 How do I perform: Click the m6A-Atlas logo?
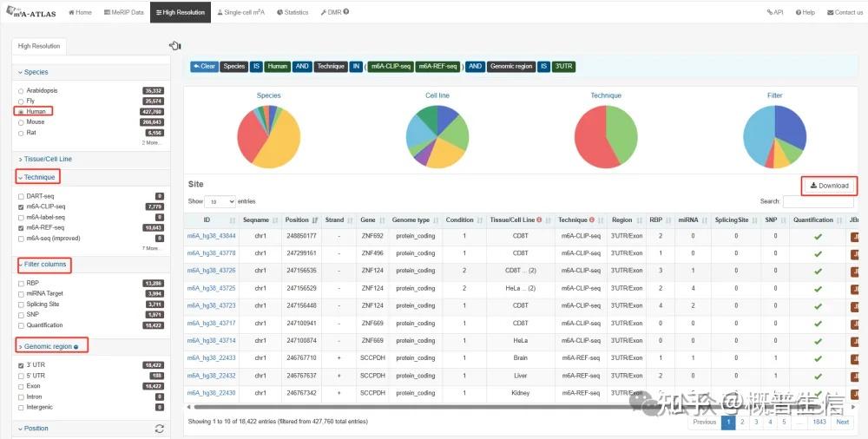point(31,11)
